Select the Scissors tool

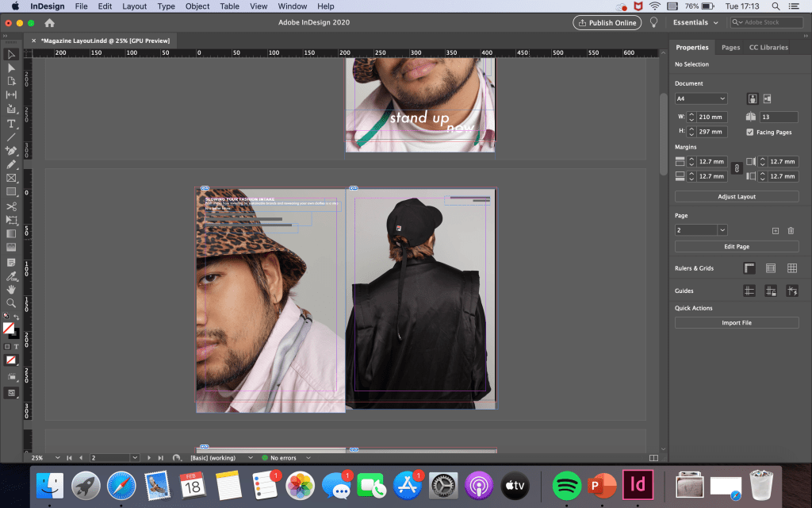[x=11, y=206]
